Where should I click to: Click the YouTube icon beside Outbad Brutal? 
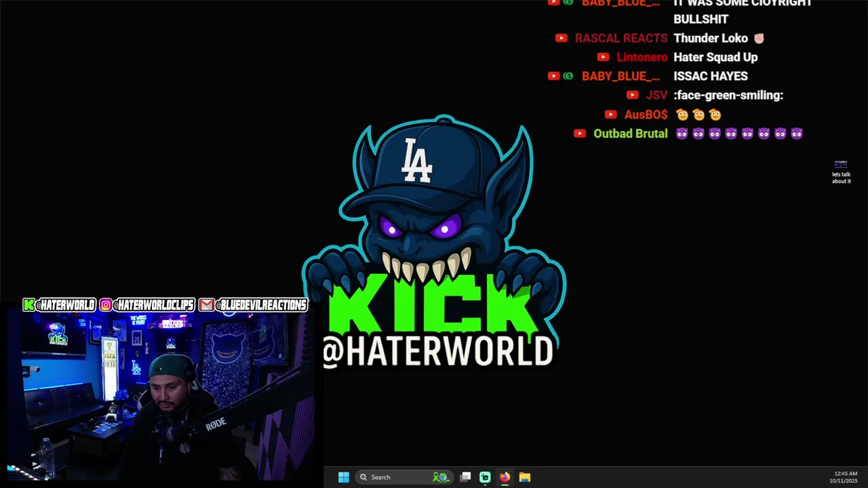pyautogui.click(x=580, y=134)
